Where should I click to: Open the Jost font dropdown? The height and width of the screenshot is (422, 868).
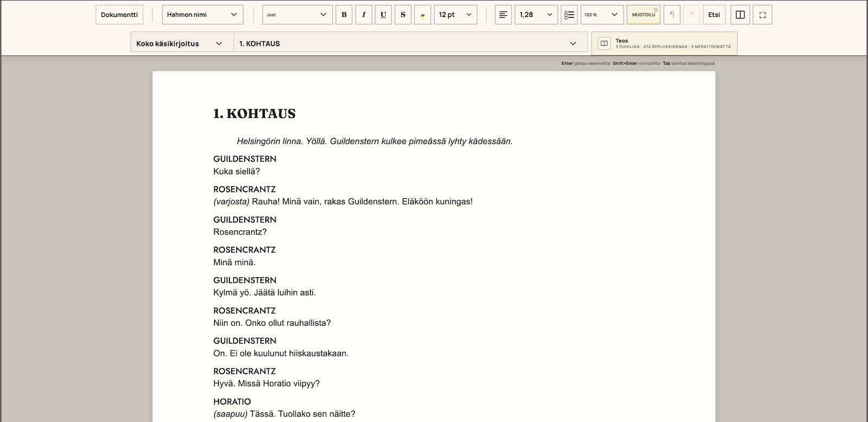click(x=297, y=15)
